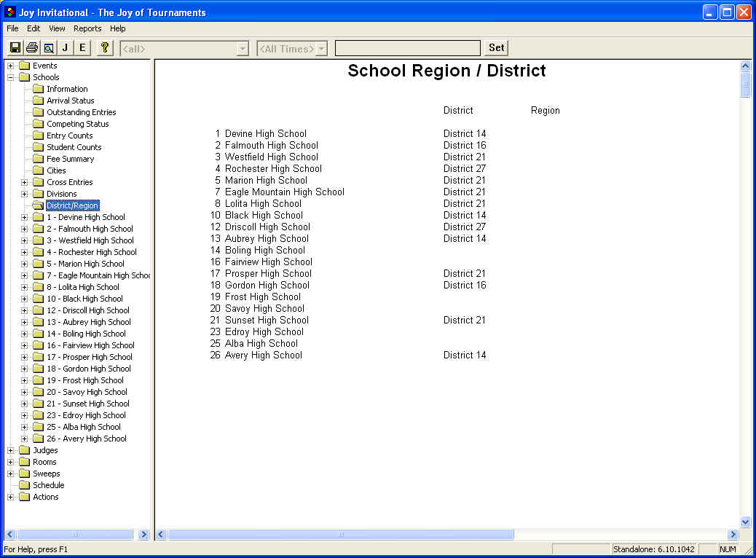Click the toolbar text input field
The width and height of the screenshot is (756, 558).
click(x=407, y=48)
